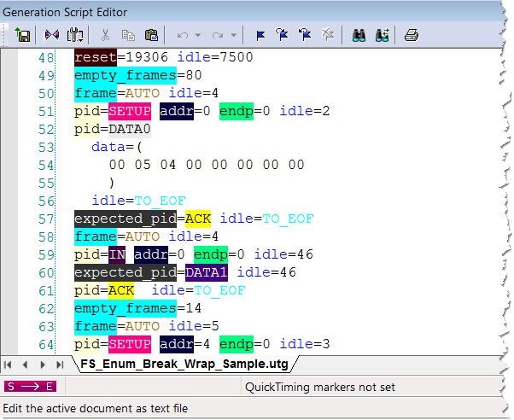Jump to first tab arrow
This screenshot has width=514, height=420.
click(x=9, y=365)
